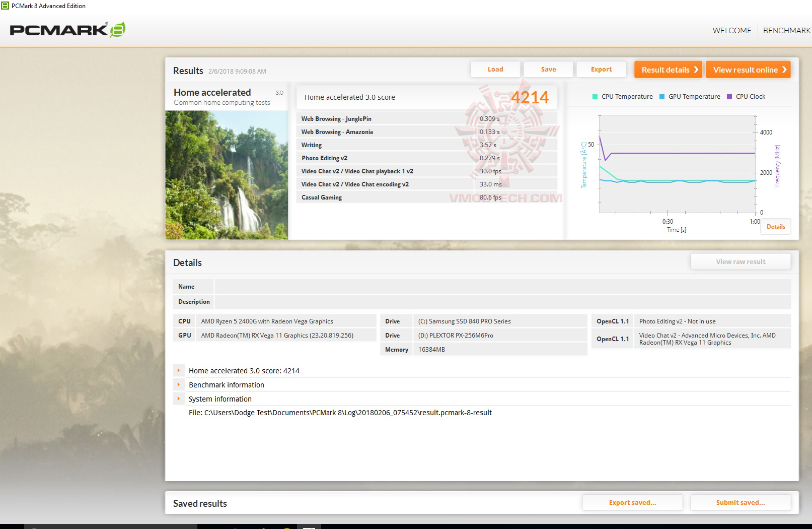The height and width of the screenshot is (529, 812).
Task: Open Result details
Action: click(668, 70)
